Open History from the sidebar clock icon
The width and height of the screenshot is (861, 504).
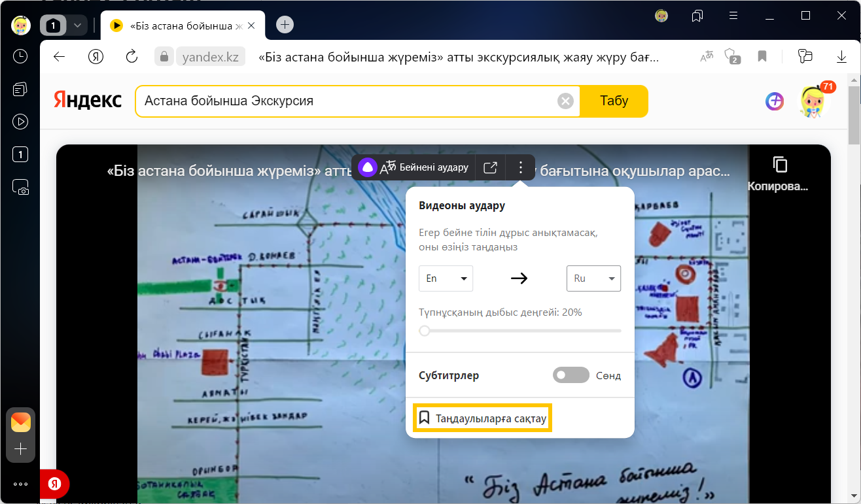(x=20, y=56)
